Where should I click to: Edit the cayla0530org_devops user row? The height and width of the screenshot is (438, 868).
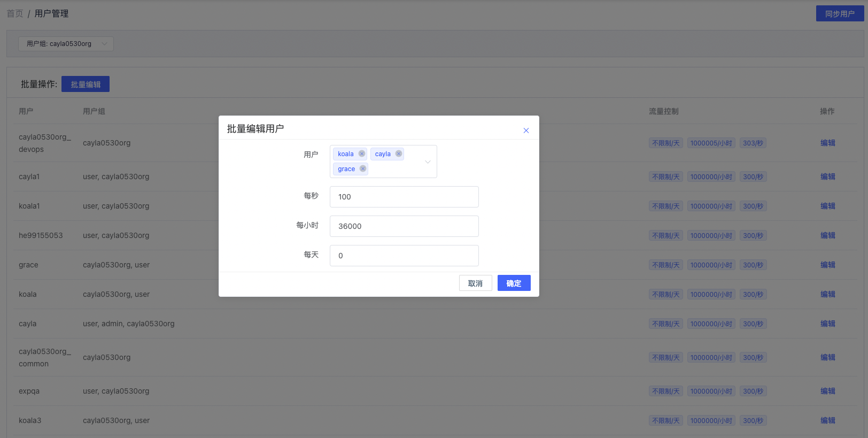(x=827, y=143)
